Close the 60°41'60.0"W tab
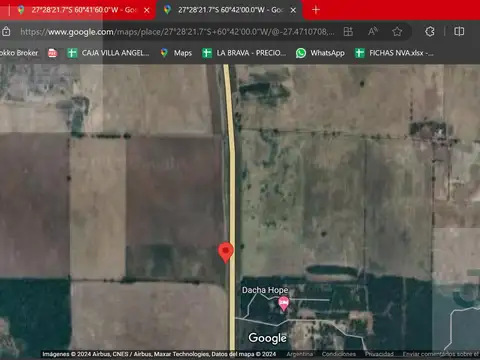Screen dimensions: 480x360 [x=147, y=10]
